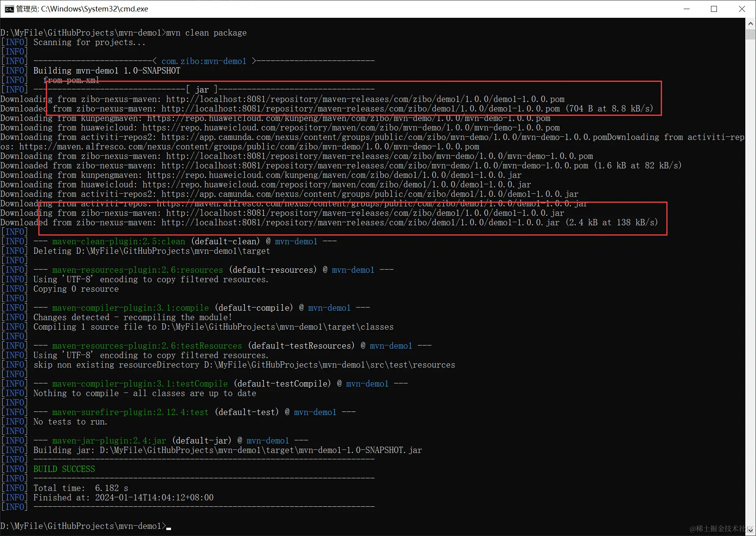Image resolution: width=756 pixels, height=536 pixels.
Task: Click 'Copying 0 resource' line
Action: point(76,289)
